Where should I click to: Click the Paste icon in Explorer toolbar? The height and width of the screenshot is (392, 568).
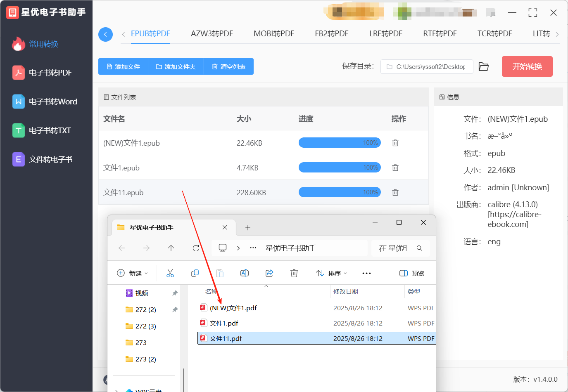220,273
